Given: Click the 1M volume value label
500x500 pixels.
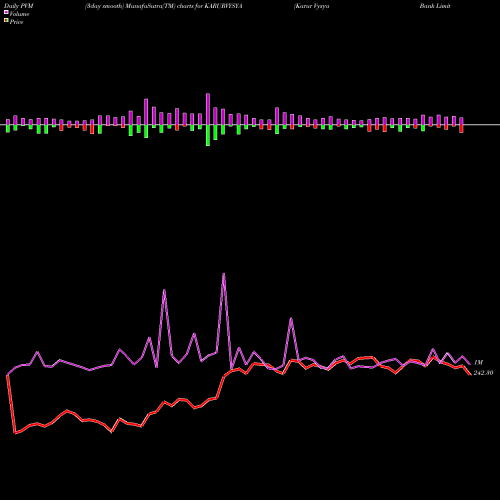Looking at the screenshot, I should click(478, 362).
